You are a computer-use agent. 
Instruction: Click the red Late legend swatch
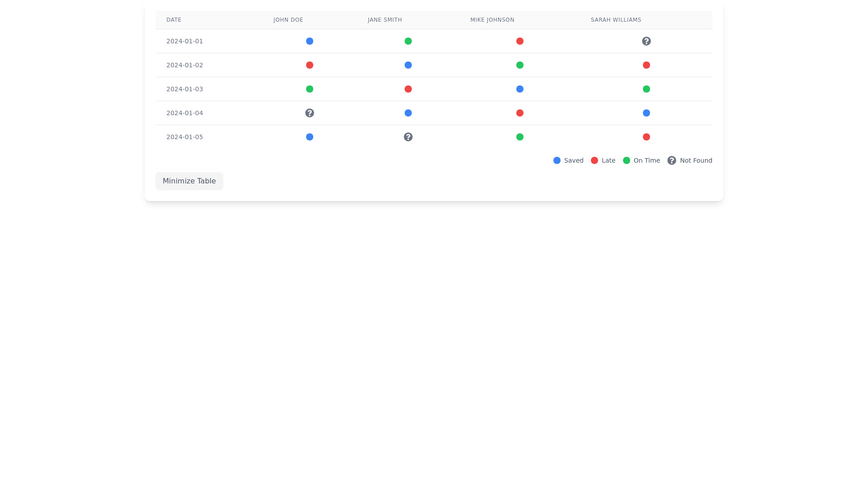594,160
